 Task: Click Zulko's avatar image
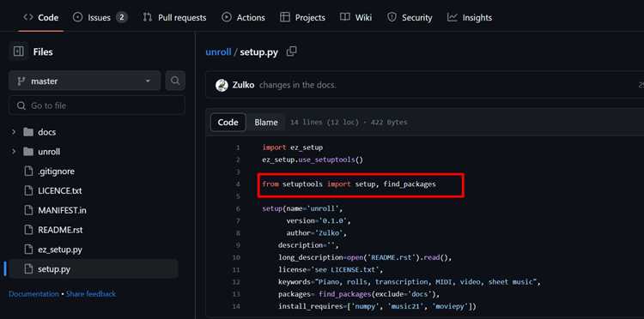[222, 85]
